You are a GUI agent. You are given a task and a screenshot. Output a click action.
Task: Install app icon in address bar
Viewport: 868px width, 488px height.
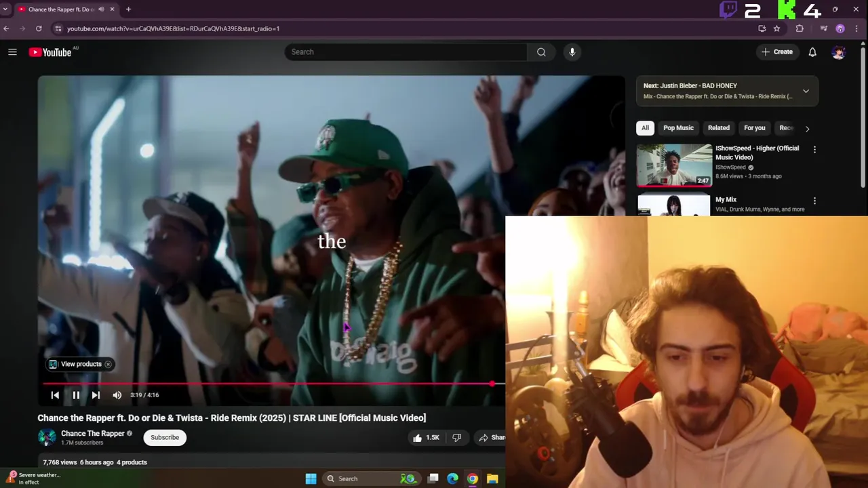(762, 28)
